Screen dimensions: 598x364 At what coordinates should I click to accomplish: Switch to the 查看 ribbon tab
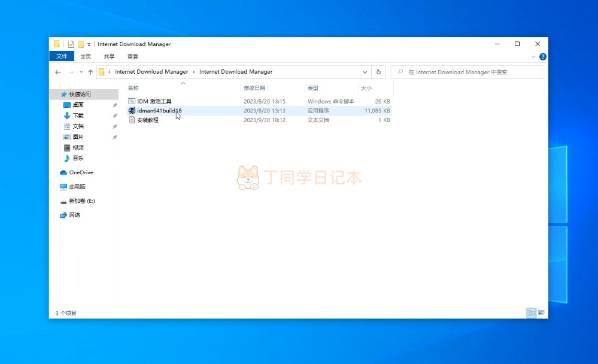133,56
